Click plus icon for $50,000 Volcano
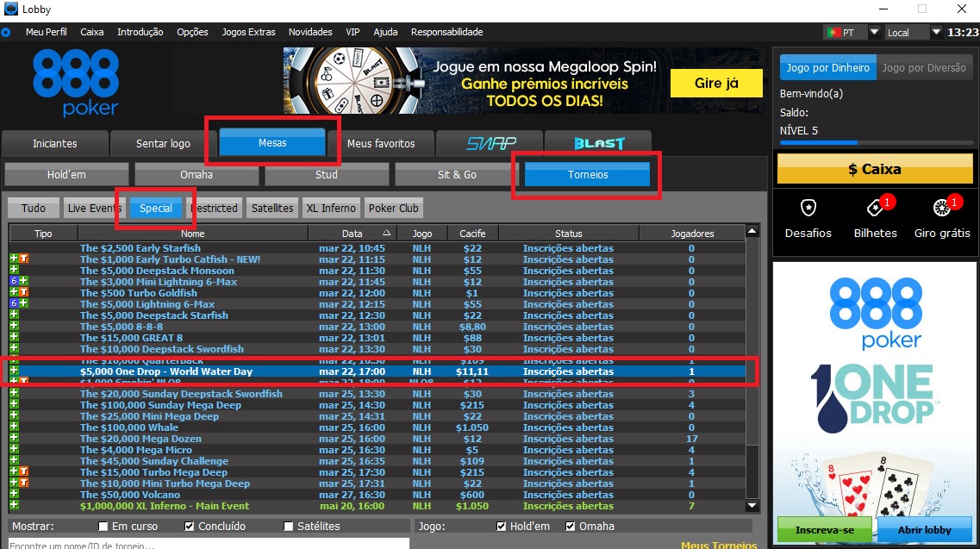Screen dimensions: 980x549 coord(14,494)
